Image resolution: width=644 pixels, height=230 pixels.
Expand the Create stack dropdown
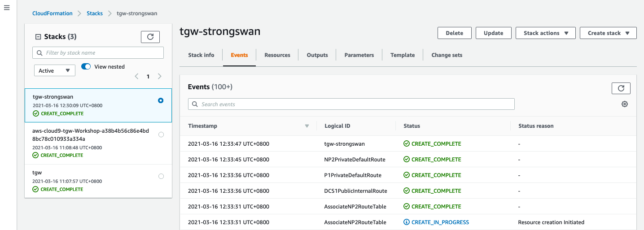point(608,33)
